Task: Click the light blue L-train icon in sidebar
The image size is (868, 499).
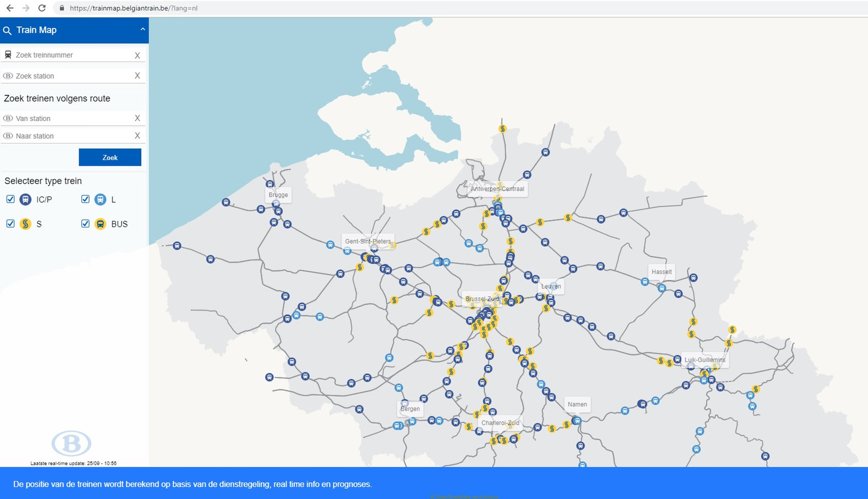Action: (100, 199)
